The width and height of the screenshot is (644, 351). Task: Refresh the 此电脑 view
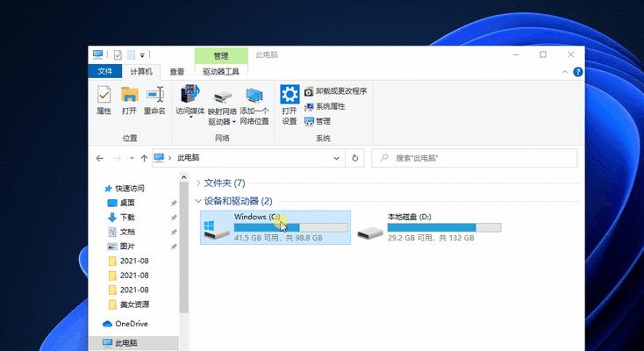click(x=354, y=158)
